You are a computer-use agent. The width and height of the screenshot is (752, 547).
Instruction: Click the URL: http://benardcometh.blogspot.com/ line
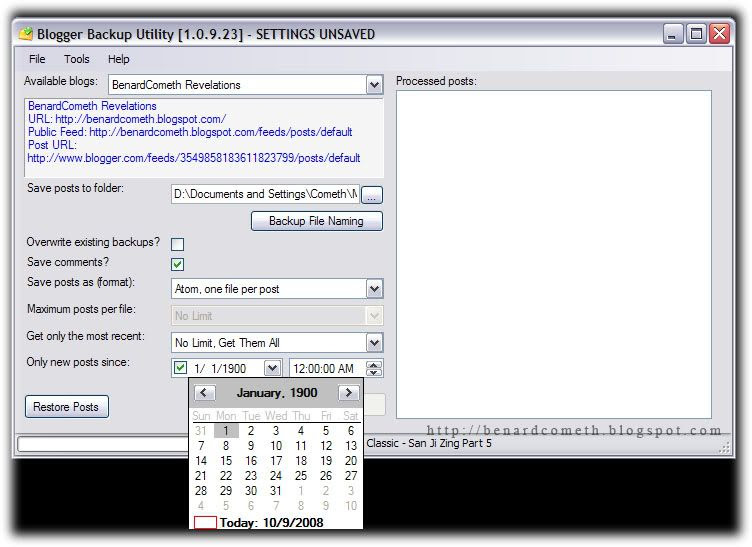pyautogui.click(x=127, y=119)
